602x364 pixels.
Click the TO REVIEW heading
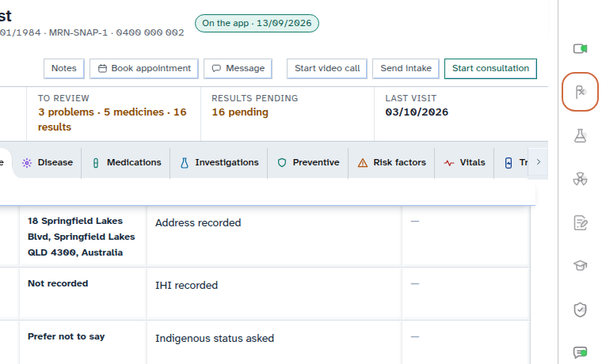click(63, 98)
